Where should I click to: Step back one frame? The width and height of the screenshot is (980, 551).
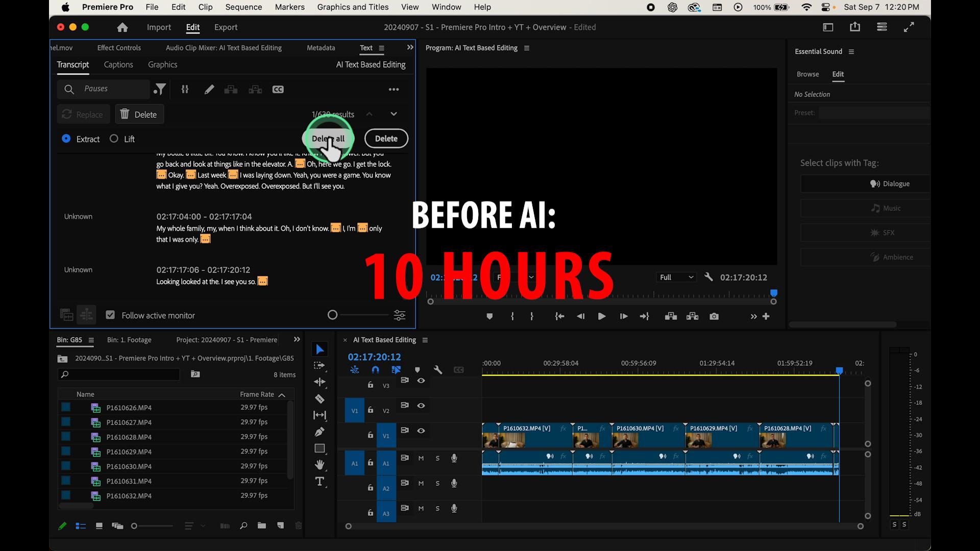click(x=580, y=316)
